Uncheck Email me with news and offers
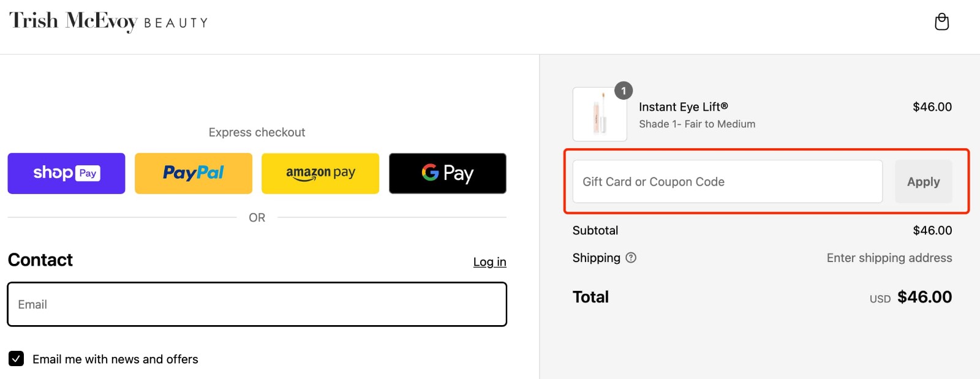Viewport: 980px width, 379px height. coord(17,359)
